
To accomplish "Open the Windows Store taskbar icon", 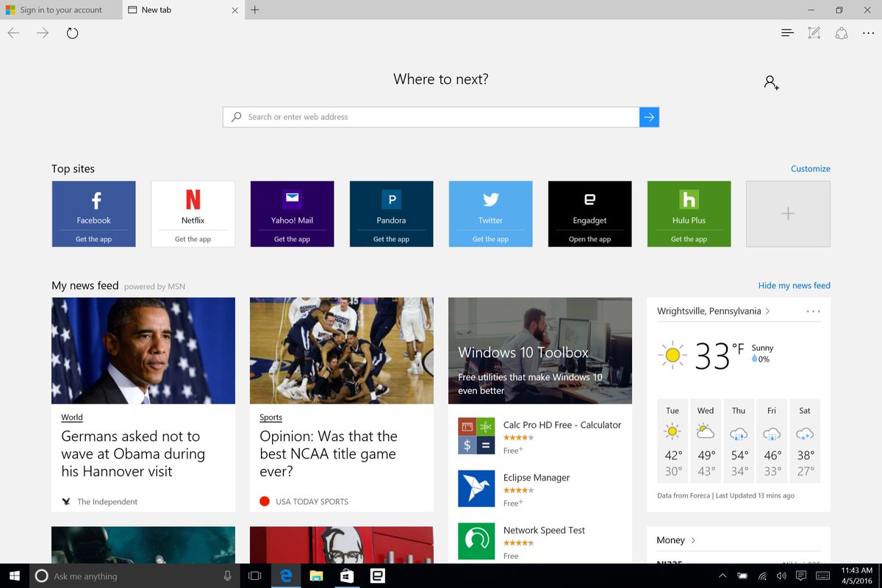I will [347, 576].
